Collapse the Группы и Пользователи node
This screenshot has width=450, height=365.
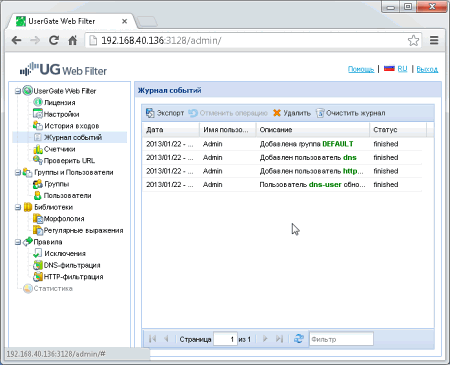(18, 172)
